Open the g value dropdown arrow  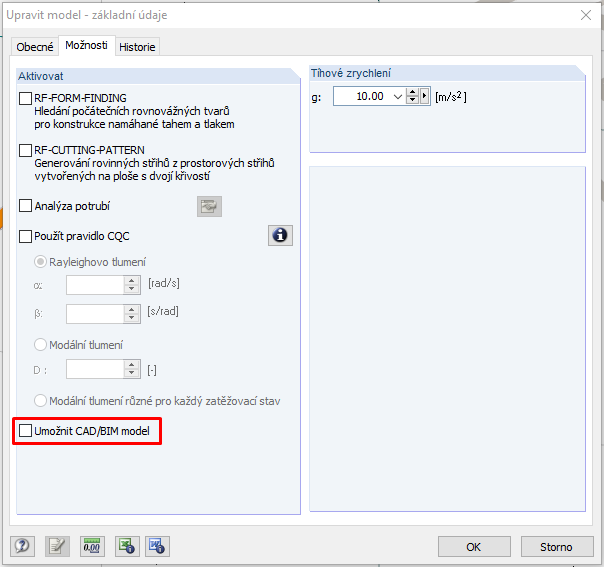click(x=398, y=96)
